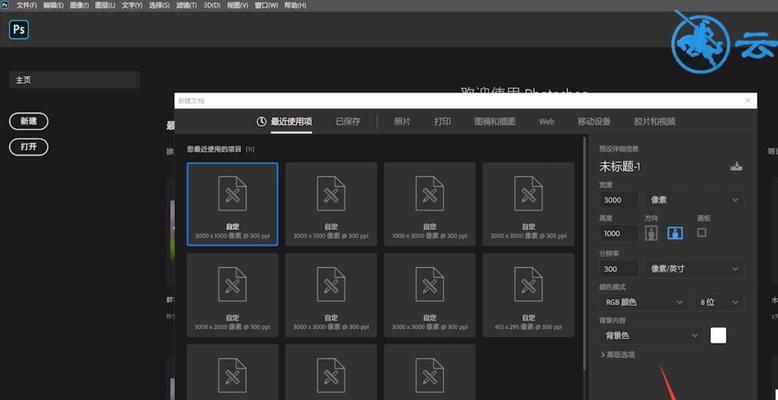The height and width of the screenshot is (400, 778).
Task: Open the 像素/英寸 resolution unit dropdown
Action: tap(694, 269)
